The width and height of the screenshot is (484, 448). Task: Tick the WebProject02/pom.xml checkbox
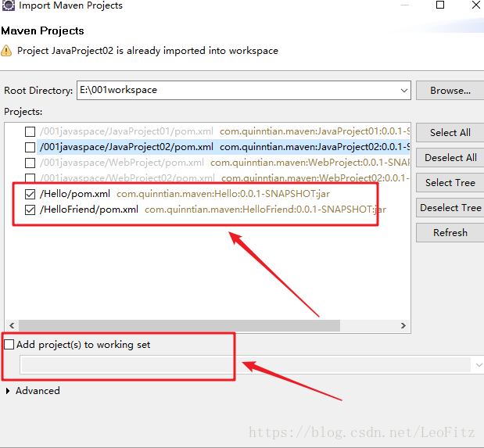pos(30,177)
